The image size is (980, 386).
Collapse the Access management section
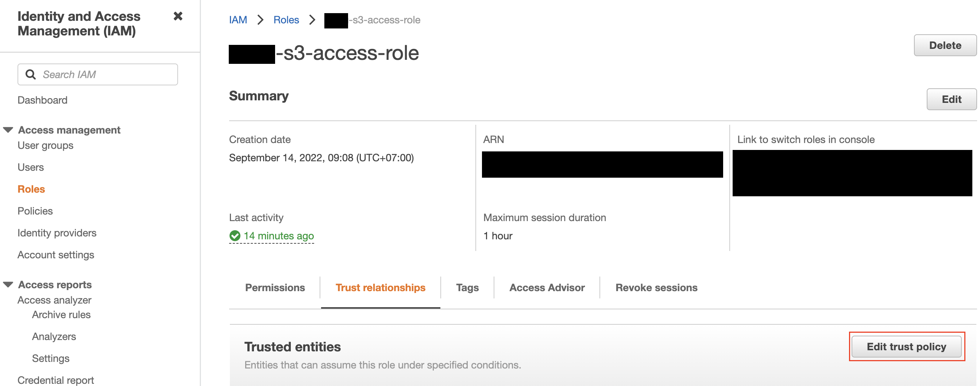8,130
